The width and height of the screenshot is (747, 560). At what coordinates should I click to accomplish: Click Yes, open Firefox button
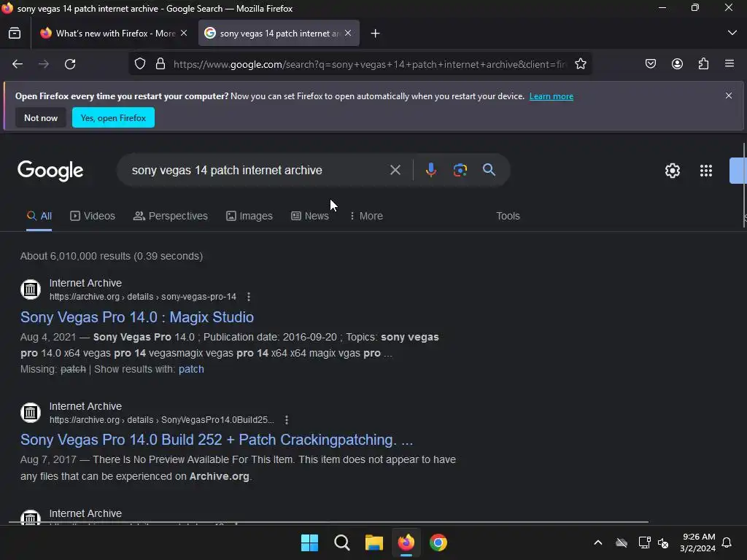113,117
